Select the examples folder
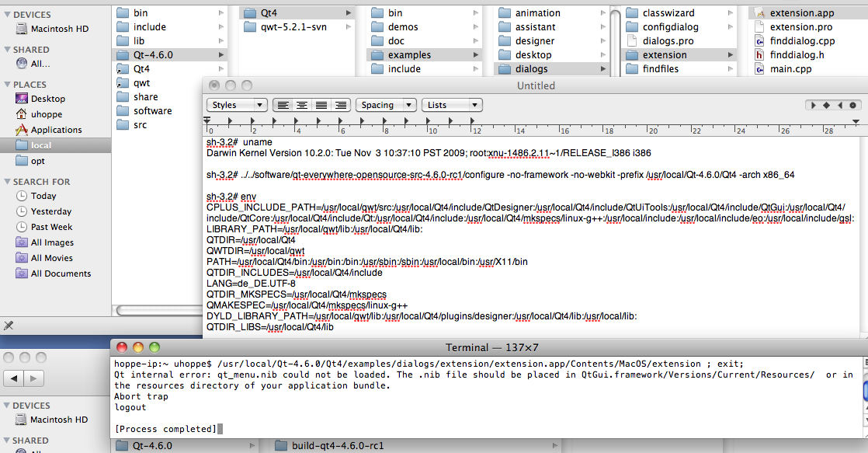Image resolution: width=868 pixels, height=453 pixels. (424, 55)
